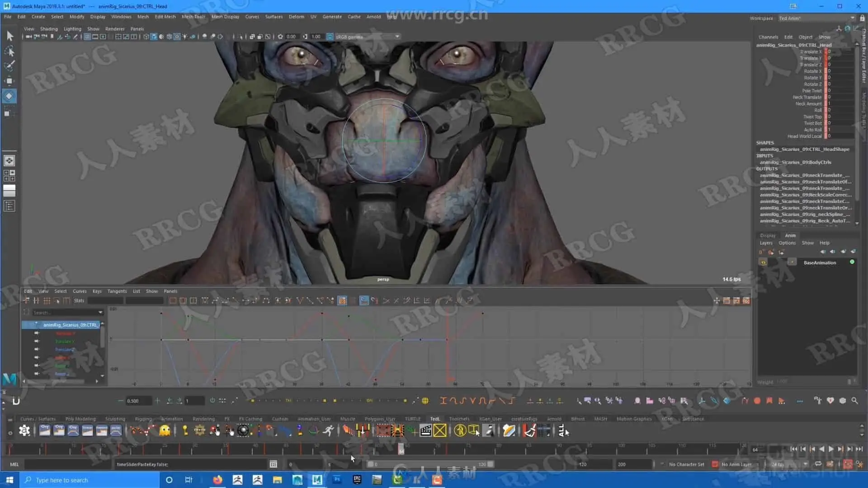This screenshot has height=488, width=868.
Task: Open the No Character Set dropdown
Action: point(686,465)
